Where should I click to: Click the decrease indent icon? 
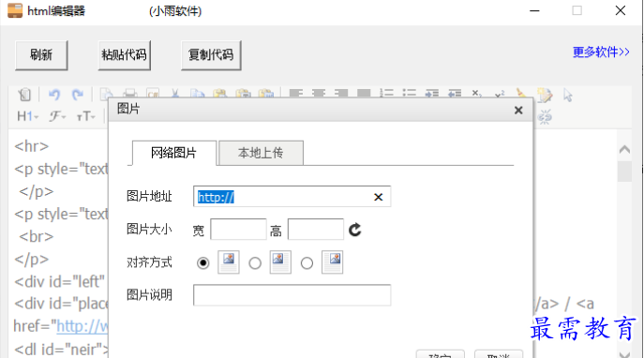pos(455,93)
